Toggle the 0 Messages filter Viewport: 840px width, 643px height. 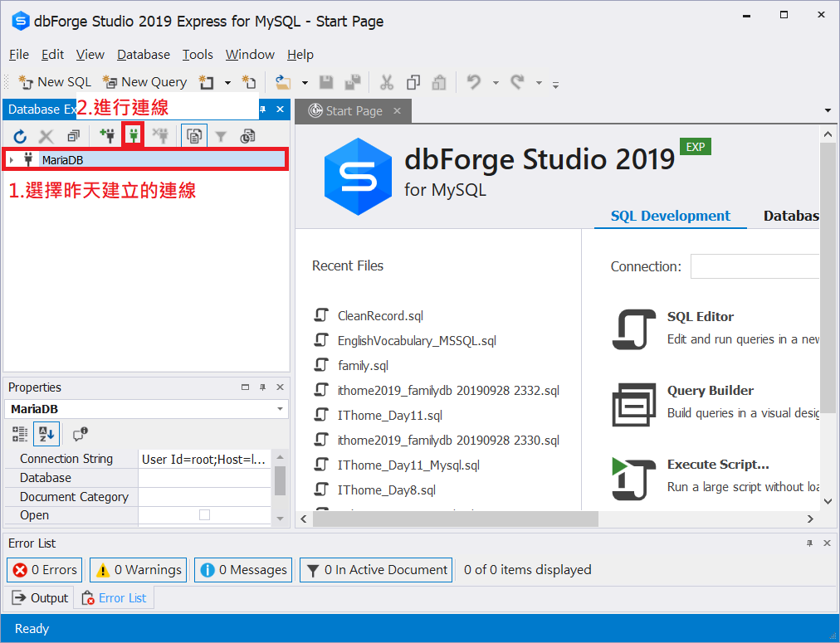[x=243, y=570]
